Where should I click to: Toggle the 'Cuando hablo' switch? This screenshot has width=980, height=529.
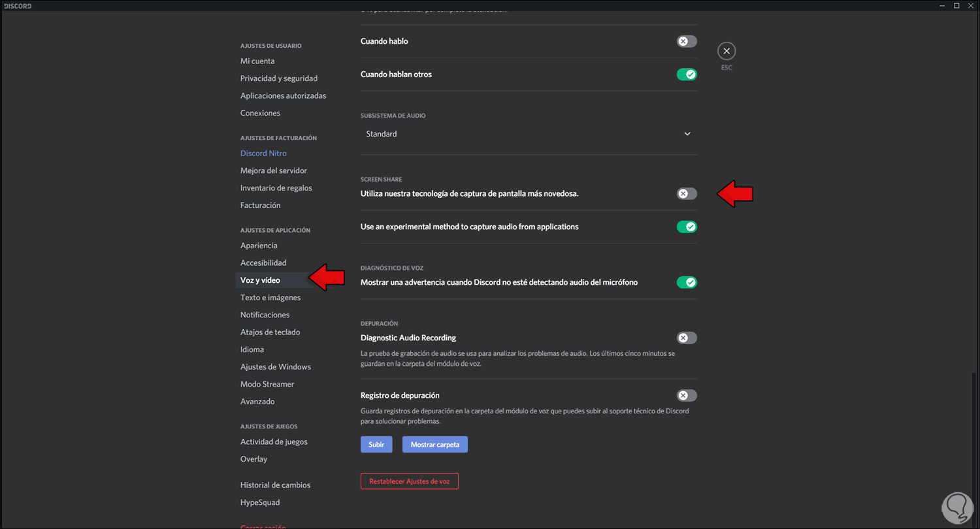click(686, 41)
